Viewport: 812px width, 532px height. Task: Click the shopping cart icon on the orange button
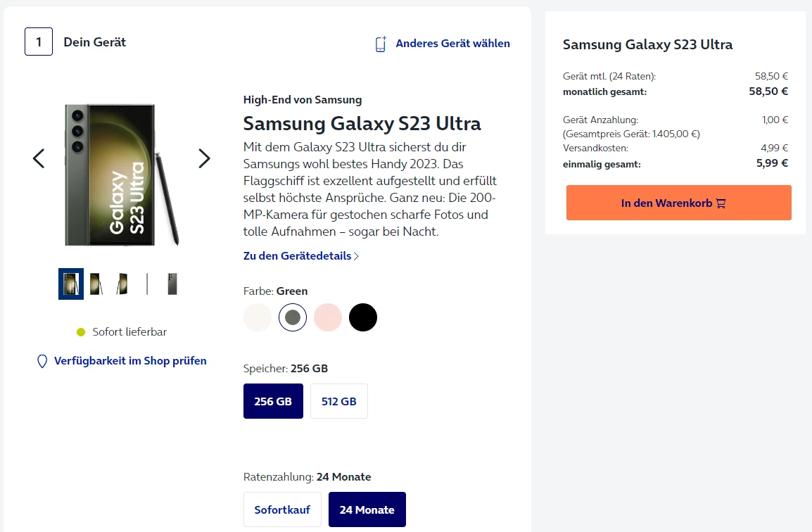pyautogui.click(x=721, y=203)
